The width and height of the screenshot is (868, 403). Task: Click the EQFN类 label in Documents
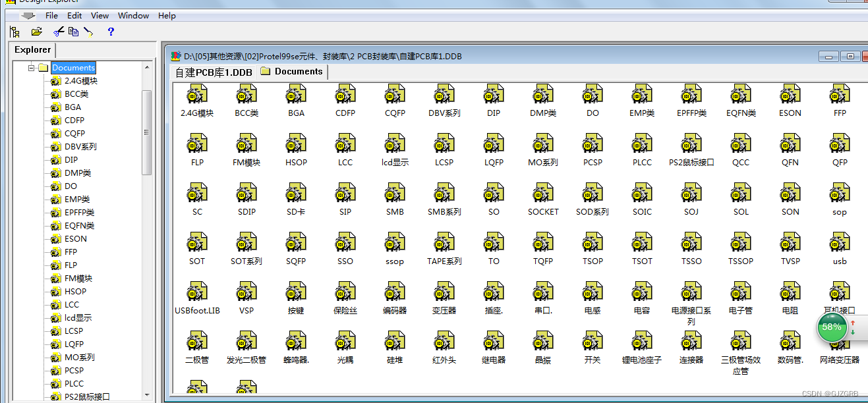(x=741, y=113)
